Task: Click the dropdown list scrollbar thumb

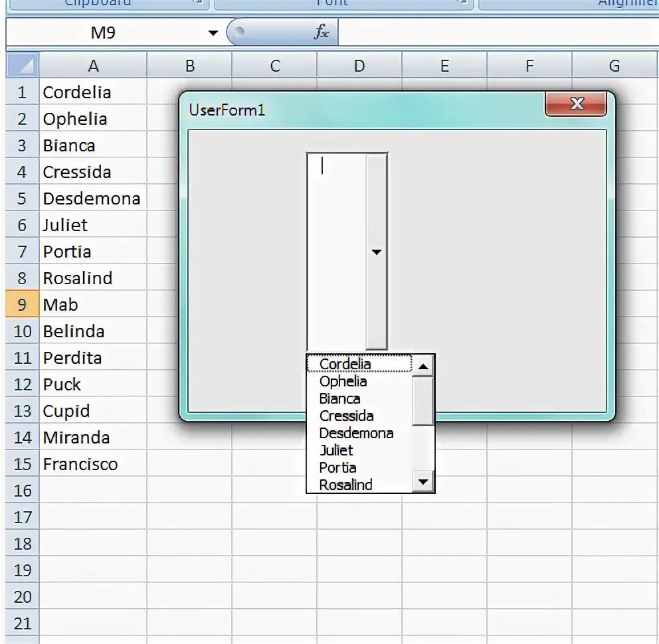Action: pyautogui.click(x=423, y=401)
